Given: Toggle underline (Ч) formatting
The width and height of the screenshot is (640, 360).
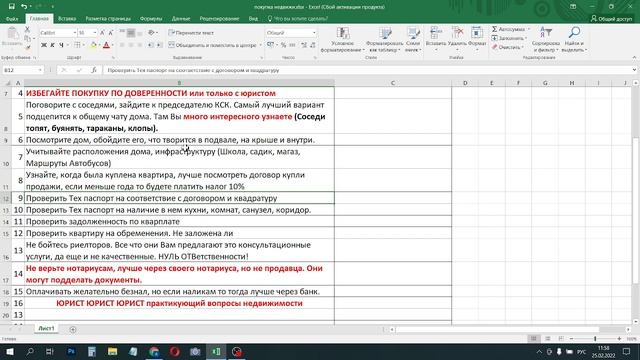Looking at the screenshot, I should coord(61,45).
